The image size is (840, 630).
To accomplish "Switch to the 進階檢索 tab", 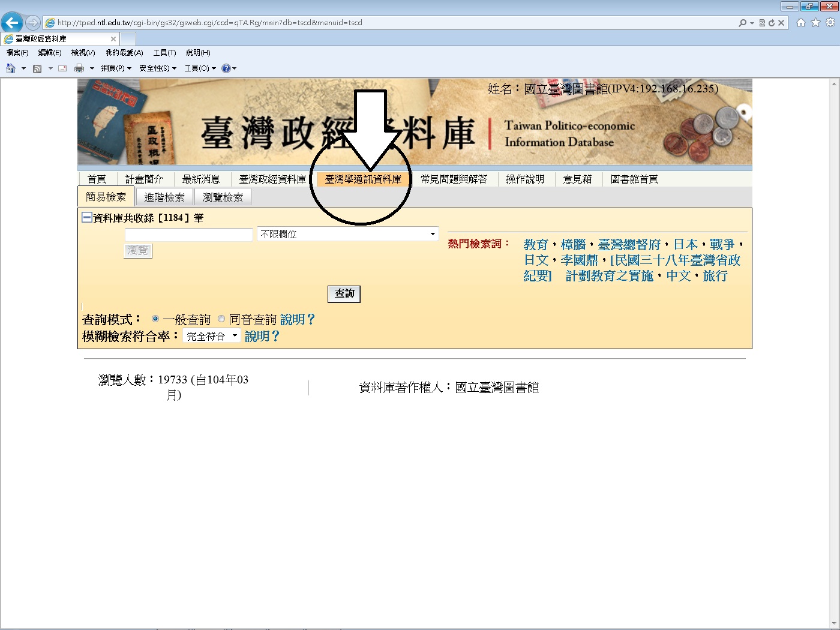I will [164, 196].
